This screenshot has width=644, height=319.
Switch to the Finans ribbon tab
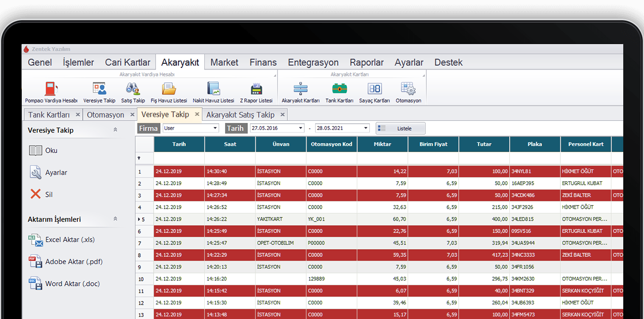click(x=263, y=62)
